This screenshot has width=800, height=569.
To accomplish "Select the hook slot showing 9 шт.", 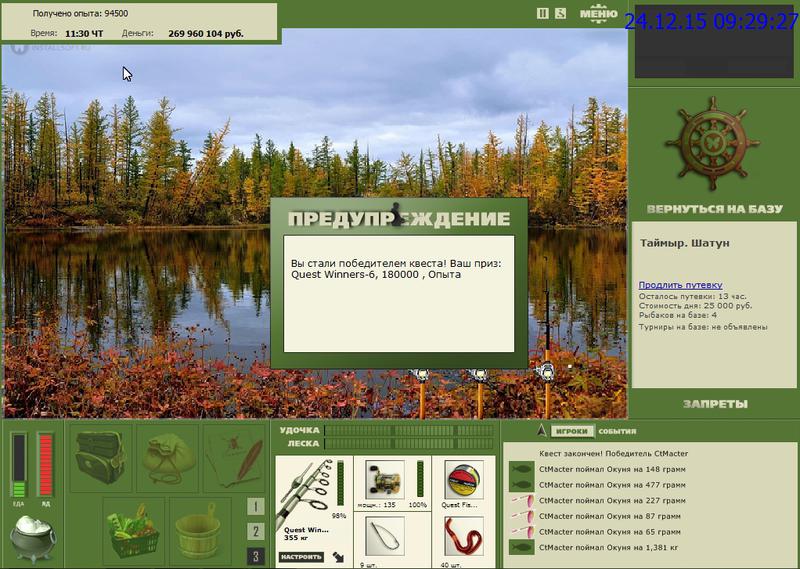I will pos(385,536).
